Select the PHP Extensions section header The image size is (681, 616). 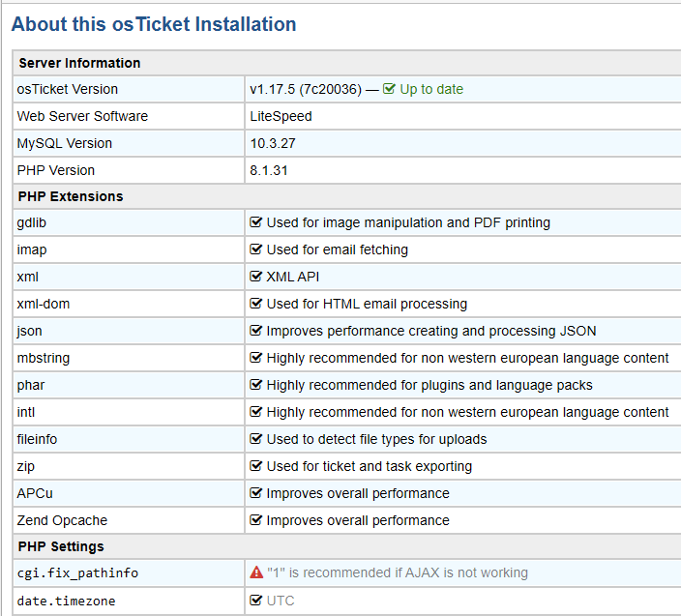click(71, 196)
